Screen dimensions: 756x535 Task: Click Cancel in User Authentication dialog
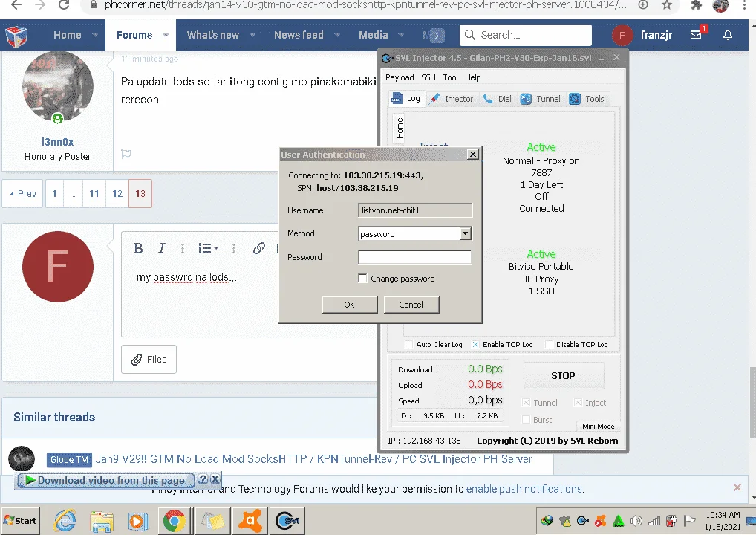[411, 305]
